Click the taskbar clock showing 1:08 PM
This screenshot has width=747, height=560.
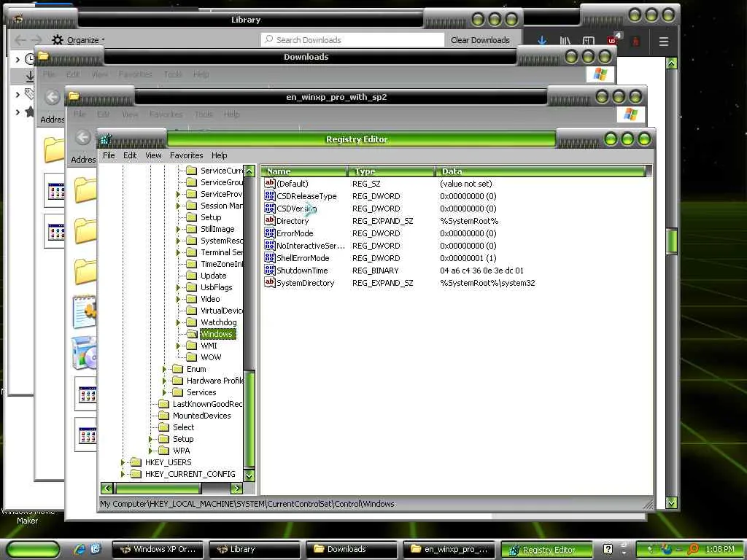click(x=720, y=549)
